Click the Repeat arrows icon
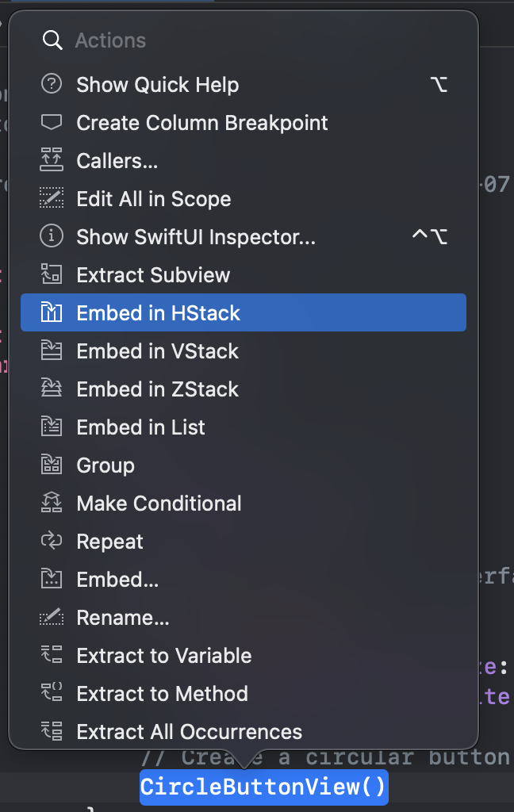514x812 pixels. click(x=52, y=541)
